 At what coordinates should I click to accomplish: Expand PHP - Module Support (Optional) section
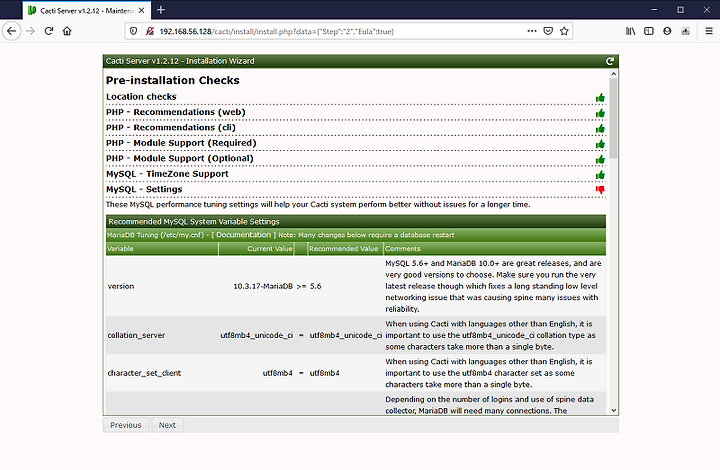[180, 158]
